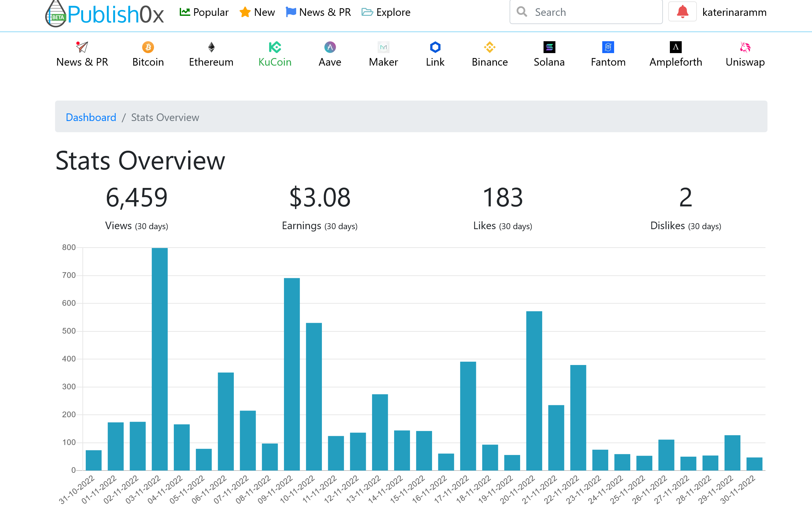
Task: Select the Ethereum diamond icon
Action: point(211,47)
